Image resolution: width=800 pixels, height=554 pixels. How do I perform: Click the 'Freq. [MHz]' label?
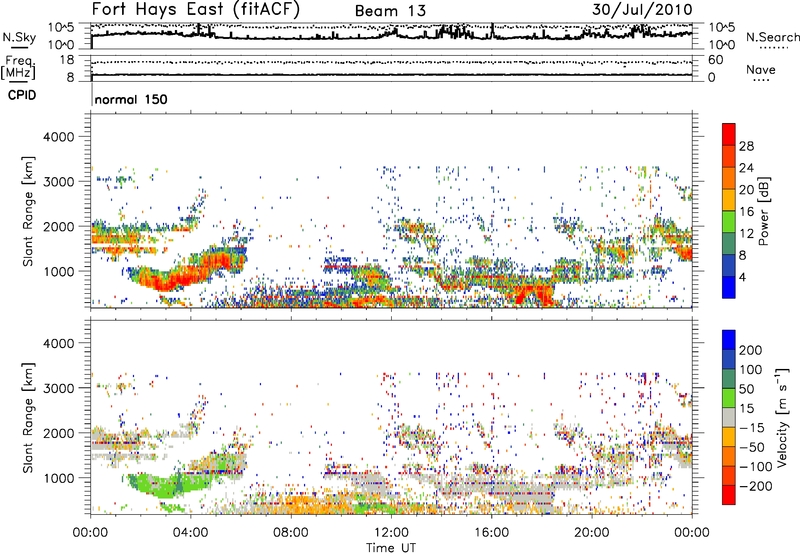point(18,68)
